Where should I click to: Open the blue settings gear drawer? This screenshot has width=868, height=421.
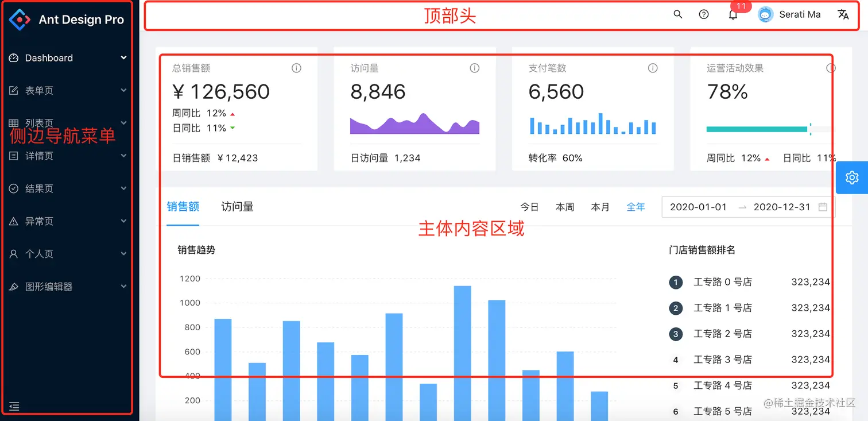tap(852, 177)
